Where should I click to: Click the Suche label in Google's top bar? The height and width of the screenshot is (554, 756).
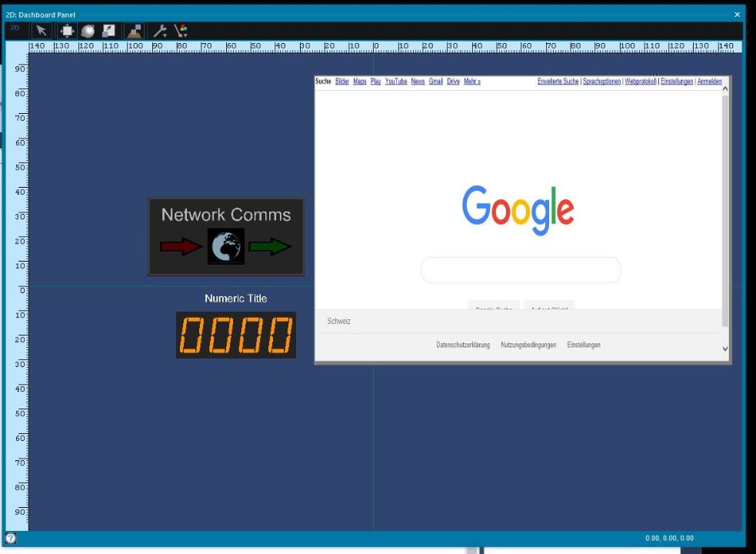[324, 82]
